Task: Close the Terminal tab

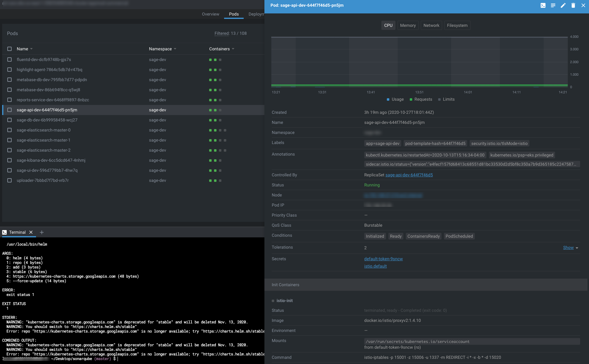Action: [x=31, y=232]
